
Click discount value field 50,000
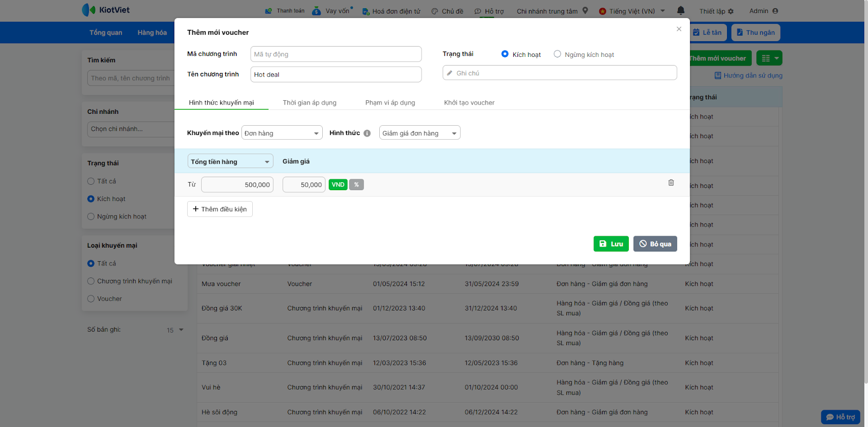point(304,185)
